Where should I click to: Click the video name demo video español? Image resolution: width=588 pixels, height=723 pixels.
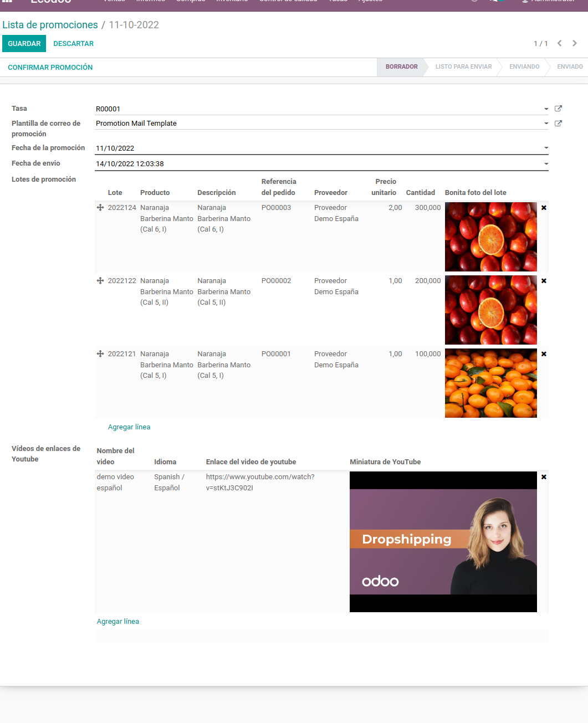tap(115, 483)
